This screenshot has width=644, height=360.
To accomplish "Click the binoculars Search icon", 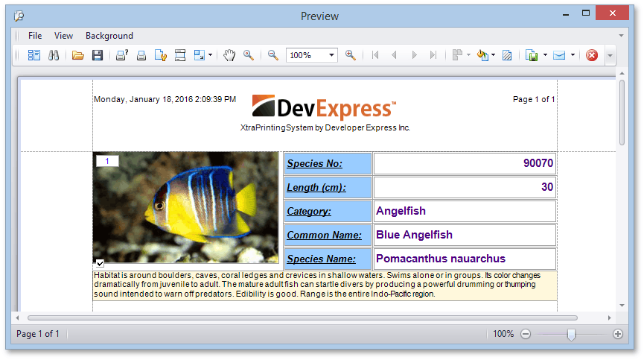I will [54, 55].
